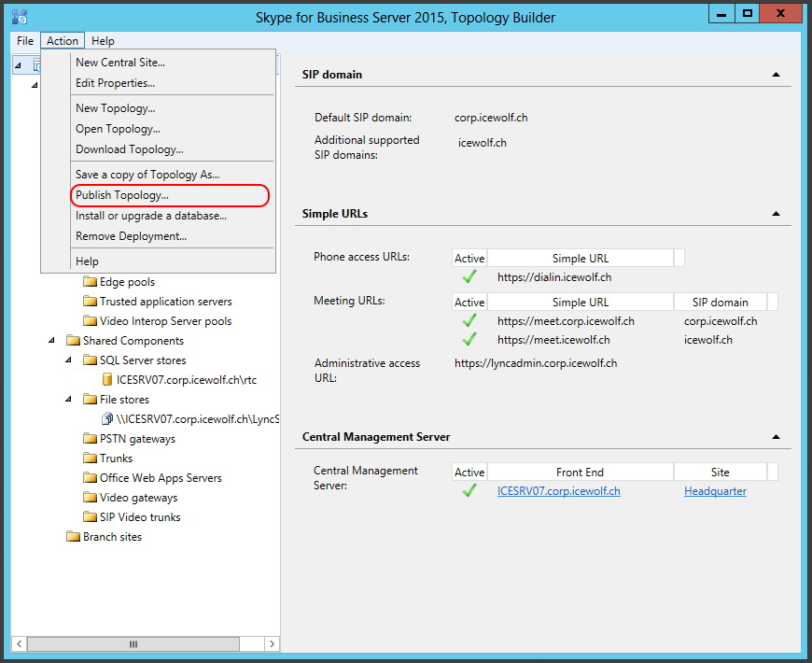Click the tree scrollbar right arrow
Image resolution: width=812 pixels, height=663 pixels.
272,643
